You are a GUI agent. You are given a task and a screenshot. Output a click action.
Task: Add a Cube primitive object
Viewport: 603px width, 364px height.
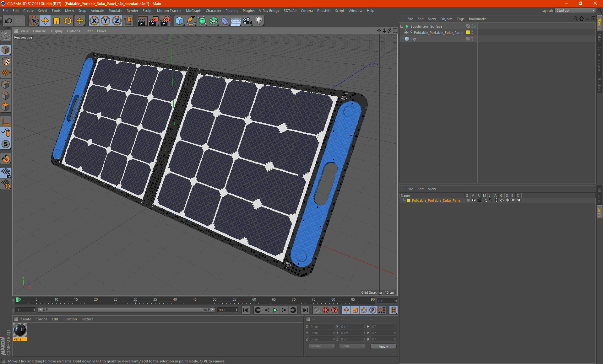point(179,21)
